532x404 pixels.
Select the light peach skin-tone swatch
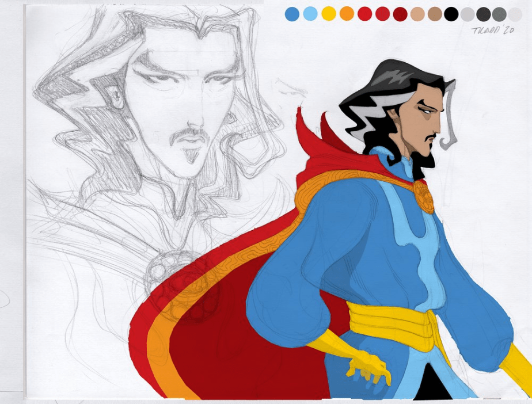coord(418,14)
